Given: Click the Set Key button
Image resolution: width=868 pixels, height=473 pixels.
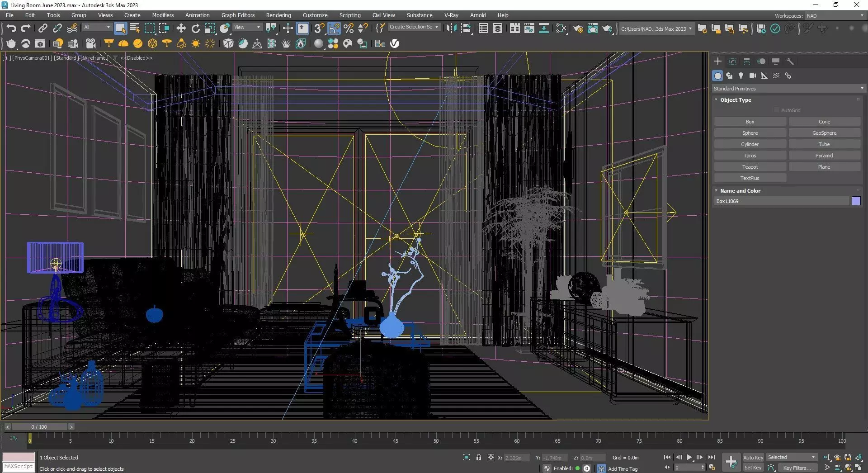Looking at the screenshot, I should [x=753, y=468].
